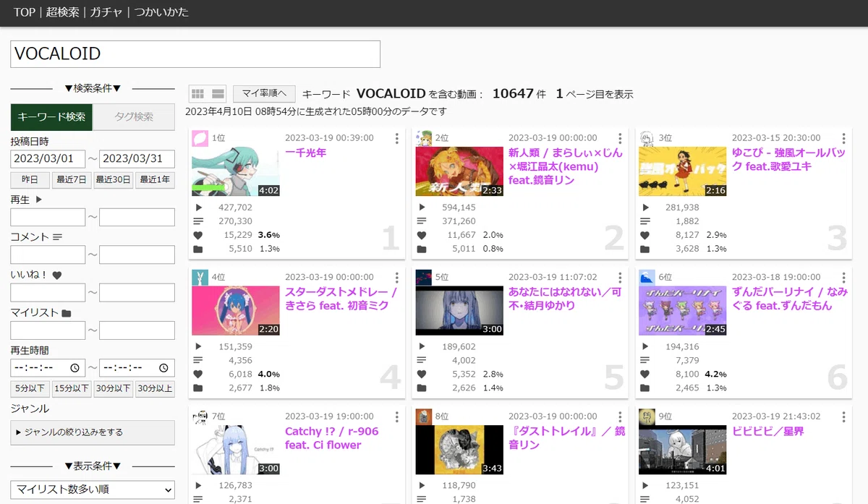Open three-dot menu on スターダストメドレー card
Viewport: 868px width, 504px height.
point(396,278)
